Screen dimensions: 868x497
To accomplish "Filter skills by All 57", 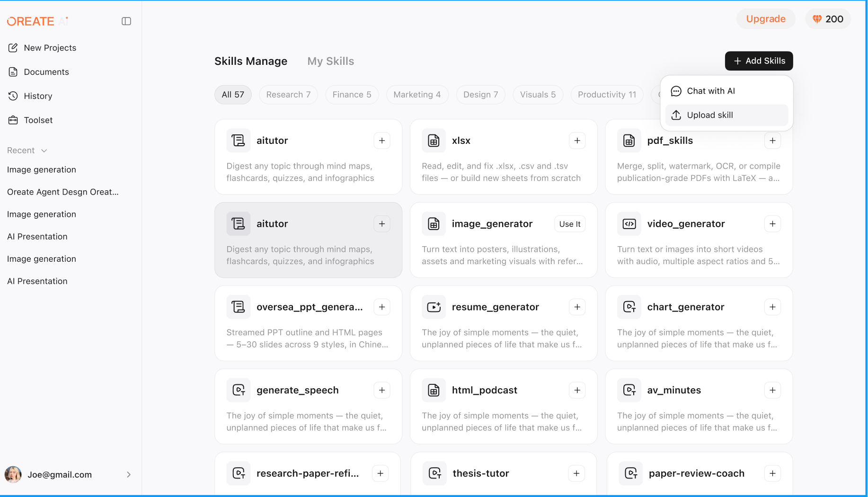I will pyautogui.click(x=233, y=95).
